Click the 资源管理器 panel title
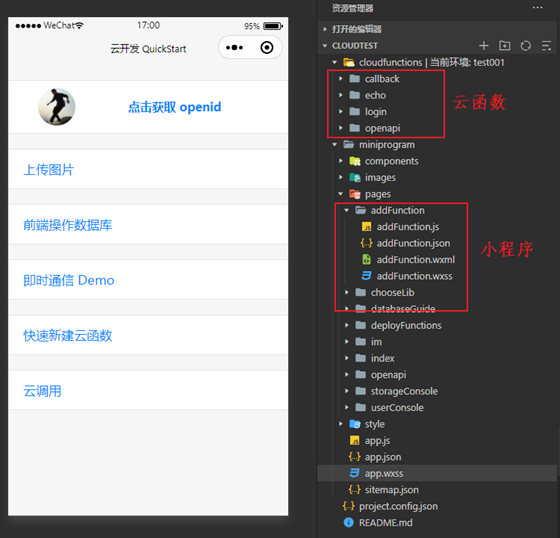Viewport: 560px width, 538px height. click(352, 8)
